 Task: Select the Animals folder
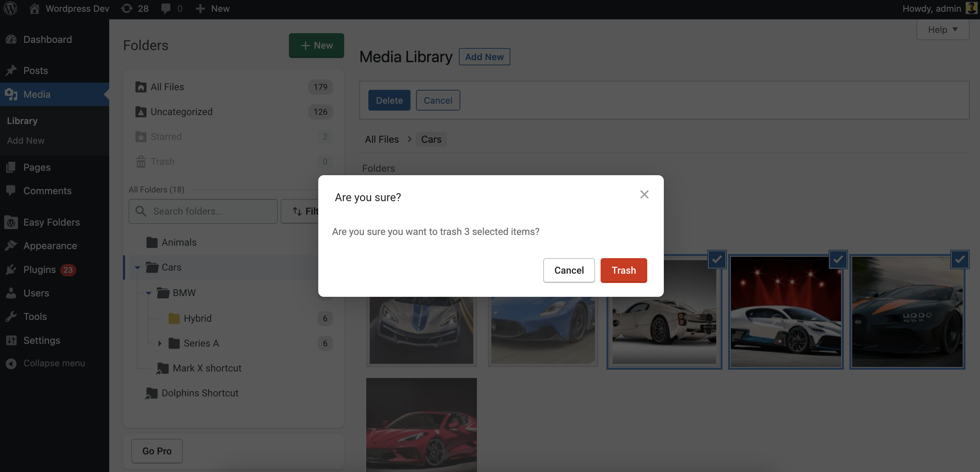[x=179, y=242]
